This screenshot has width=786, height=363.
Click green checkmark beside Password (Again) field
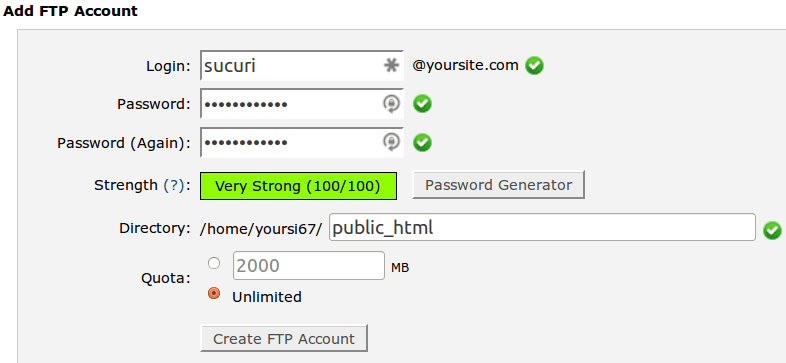[x=422, y=143]
